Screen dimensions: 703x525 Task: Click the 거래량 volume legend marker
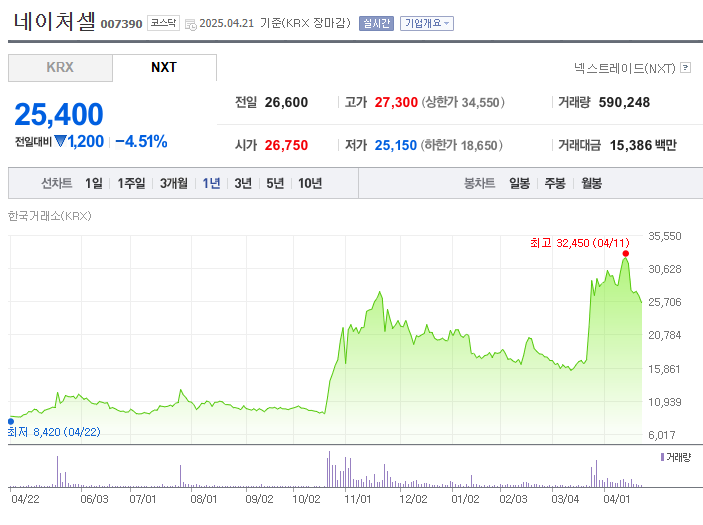tap(662, 457)
